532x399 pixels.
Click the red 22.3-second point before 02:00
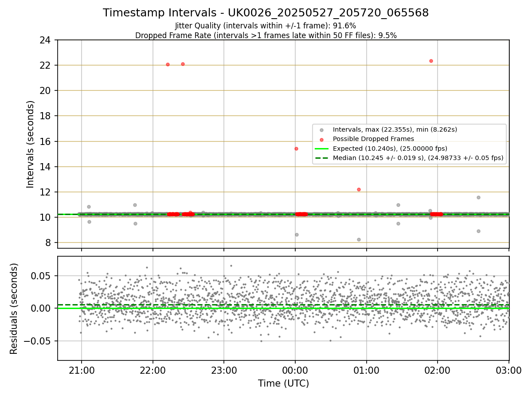coord(431,61)
